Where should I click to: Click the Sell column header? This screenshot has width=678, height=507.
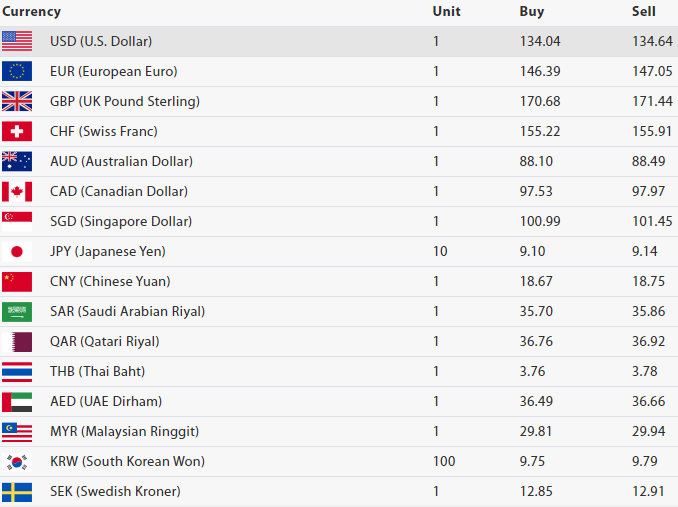644,12
